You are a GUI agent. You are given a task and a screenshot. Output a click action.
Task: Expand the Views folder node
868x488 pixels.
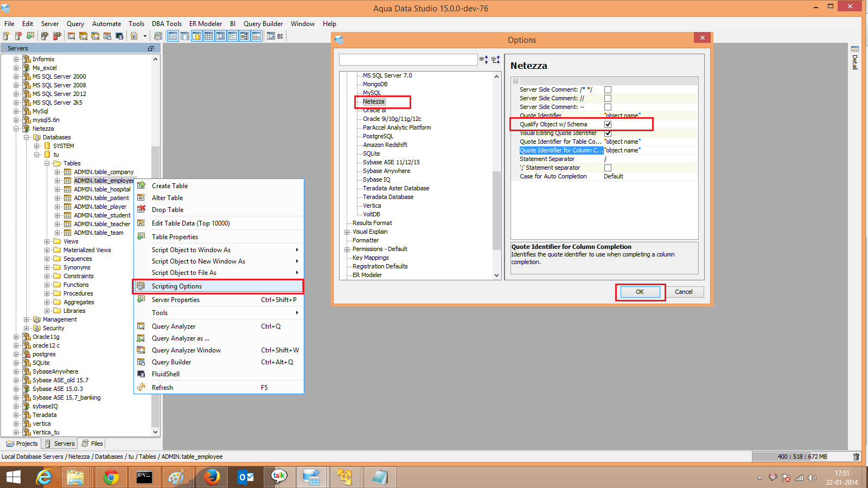(47, 241)
